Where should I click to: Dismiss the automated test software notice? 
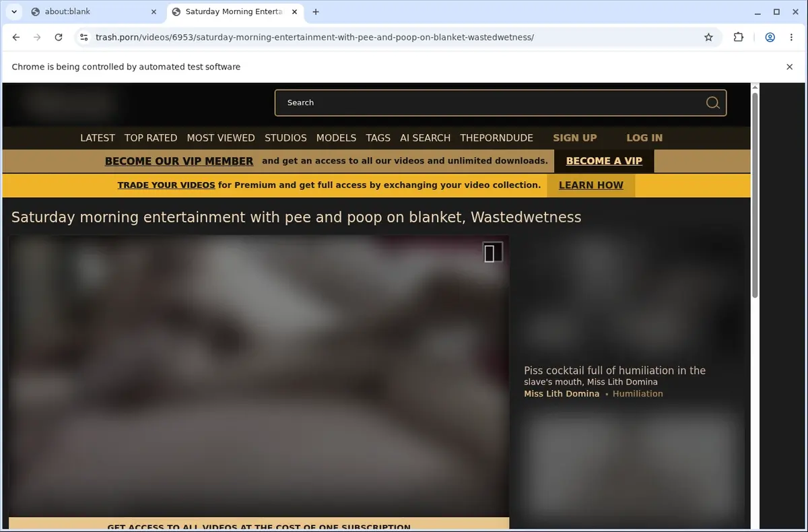pos(790,67)
